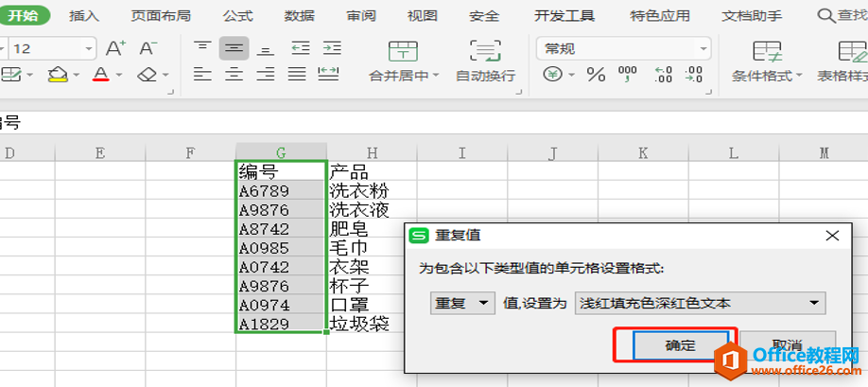This screenshot has width=868, height=387.
Task: Open the font size dropdown
Action: [x=89, y=48]
